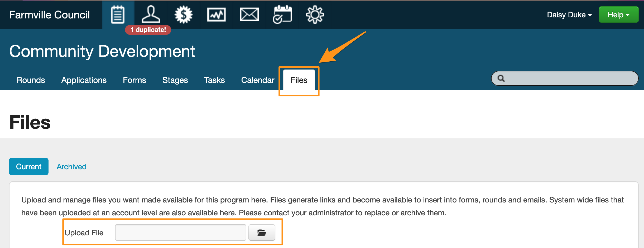Image resolution: width=644 pixels, height=248 pixels.
Task: Select the Current files button
Action: pos(29,167)
